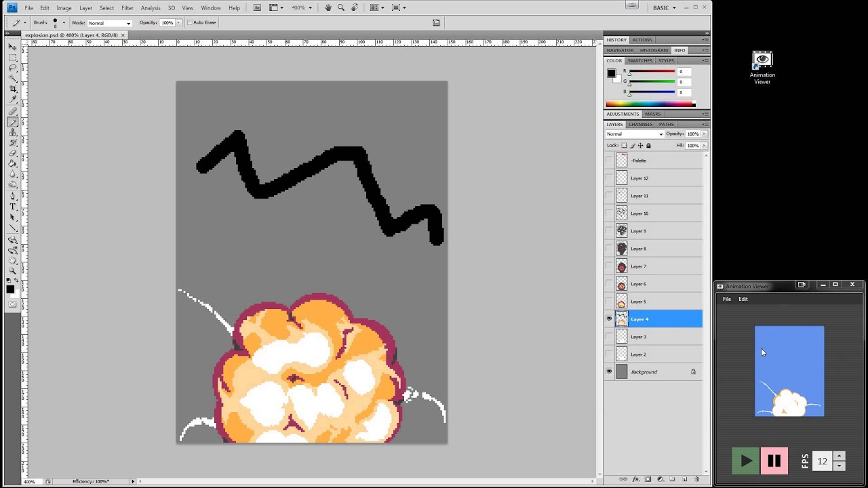Select the Zoom tool in toolbox
The image size is (868, 488).
[13, 270]
